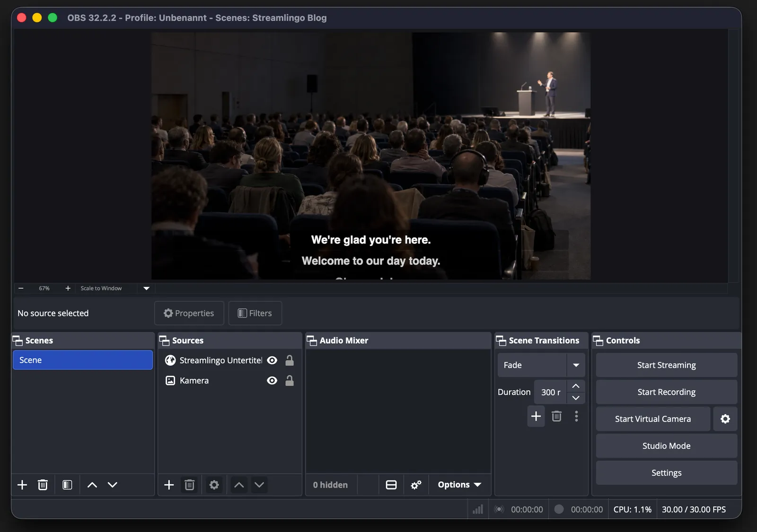Click recording status dot in status bar
This screenshot has width=757, height=532.
coord(559,509)
